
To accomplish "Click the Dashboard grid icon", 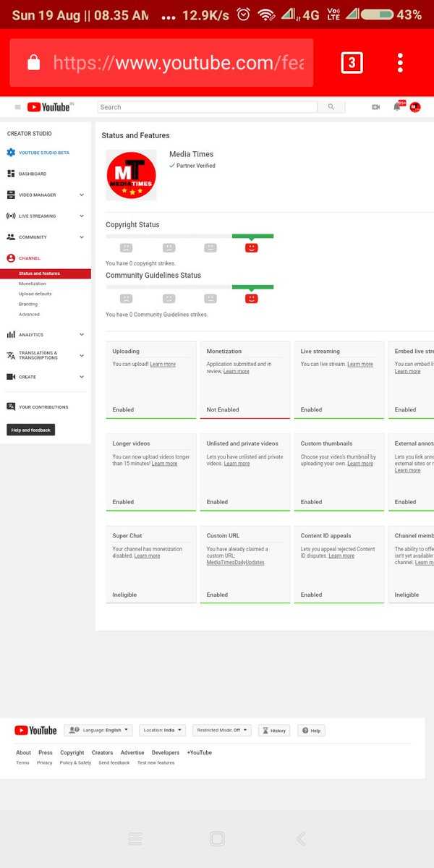I will [11, 174].
